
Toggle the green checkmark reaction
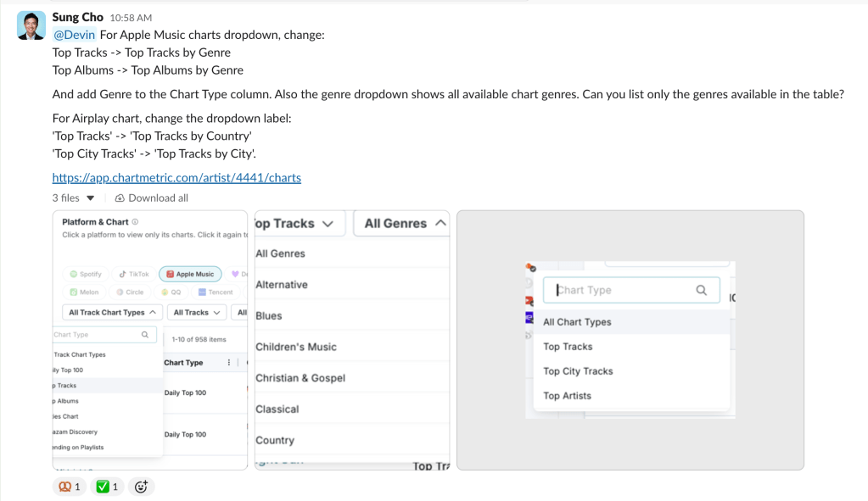coord(108,487)
